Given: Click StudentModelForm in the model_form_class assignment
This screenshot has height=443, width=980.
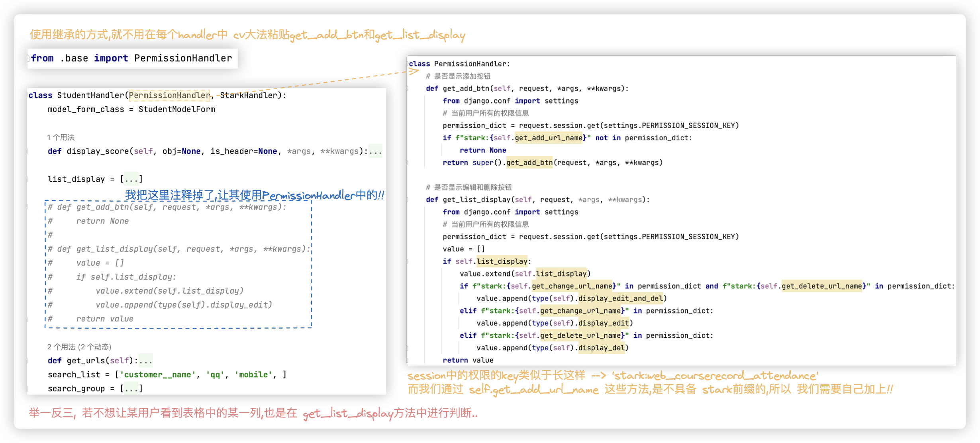Looking at the screenshot, I should 176,109.
